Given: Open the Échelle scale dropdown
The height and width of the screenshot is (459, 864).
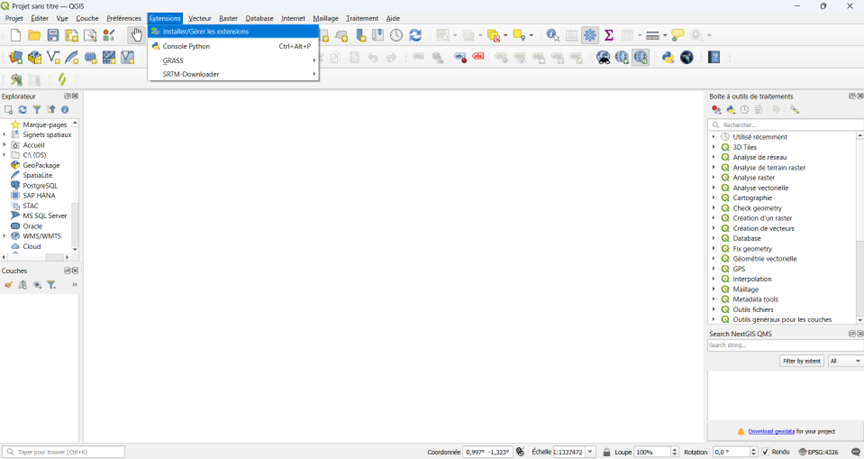Looking at the screenshot, I should [591, 452].
